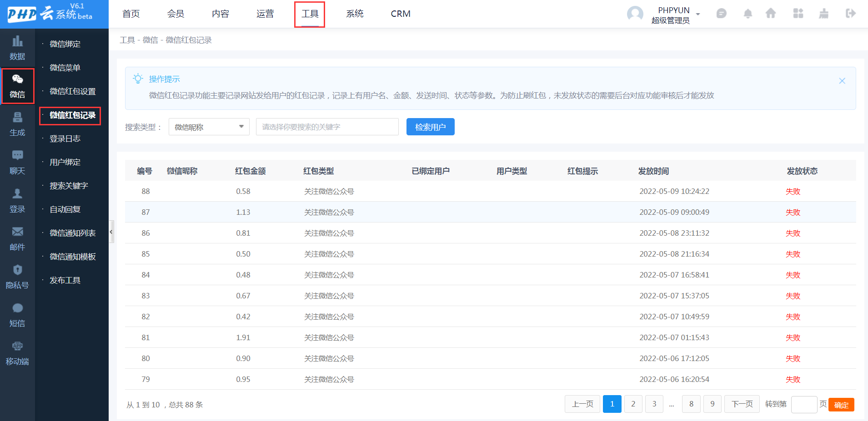Click the page number jump input
Viewport: 868px width, 421px height.
pyautogui.click(x=804, y=404)
